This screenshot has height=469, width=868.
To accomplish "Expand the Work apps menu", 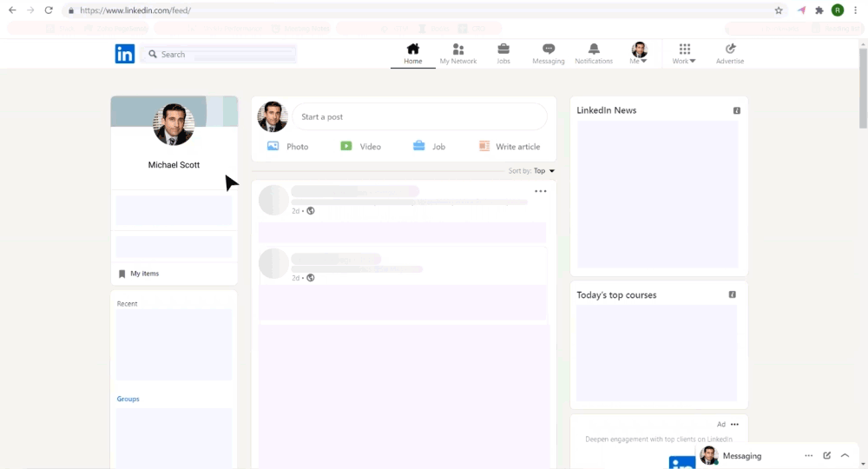I will tap(684, 54).
